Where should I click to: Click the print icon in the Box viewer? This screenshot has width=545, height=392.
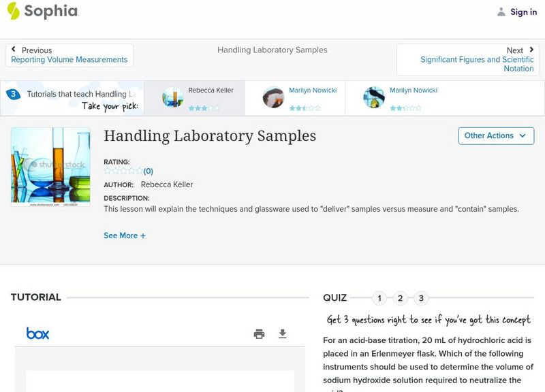pyautogui.click(x=259, y=333)
